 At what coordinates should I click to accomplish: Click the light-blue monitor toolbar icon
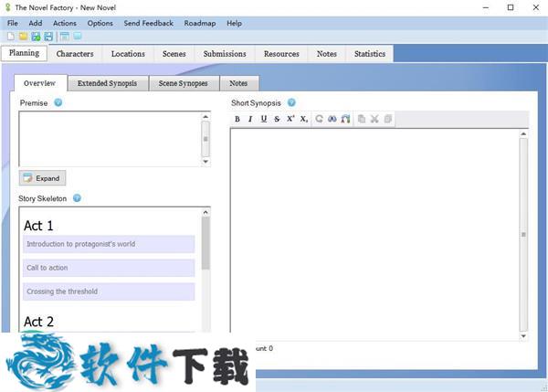coord(78,36)
